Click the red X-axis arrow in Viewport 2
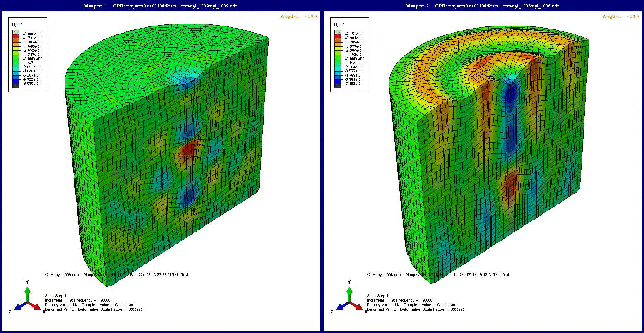The image size is (644, 333). [x=358, y=306]
